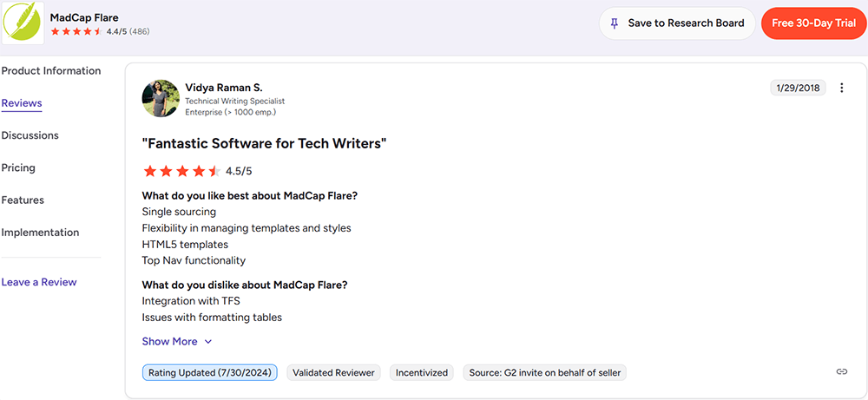Open reviewer name Vidya Raman S.
Screen dimensions: 868x400
(224, 88)
